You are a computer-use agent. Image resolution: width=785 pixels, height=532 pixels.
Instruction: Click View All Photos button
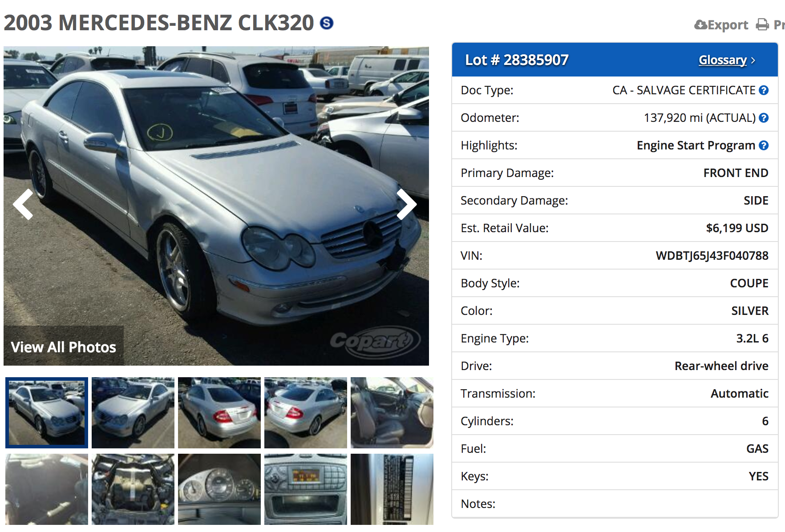[64, 346]
